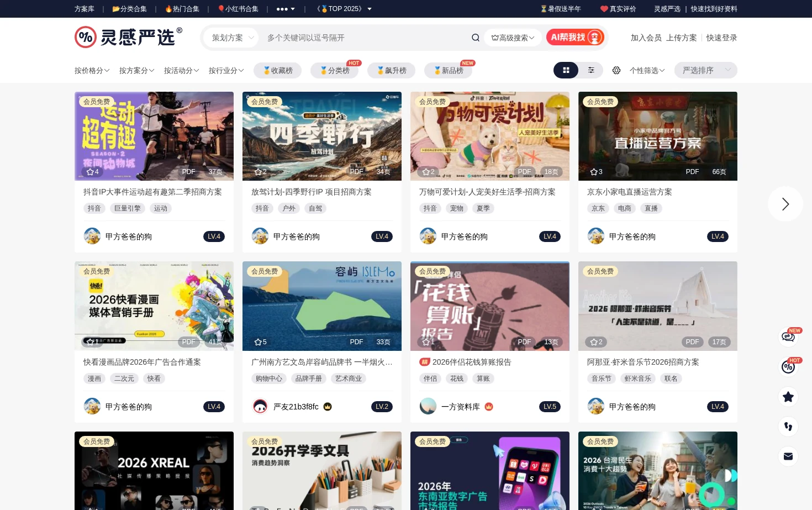Open 方案库 in top bar
Screen dimensions: 812x510
coord(85,9)
